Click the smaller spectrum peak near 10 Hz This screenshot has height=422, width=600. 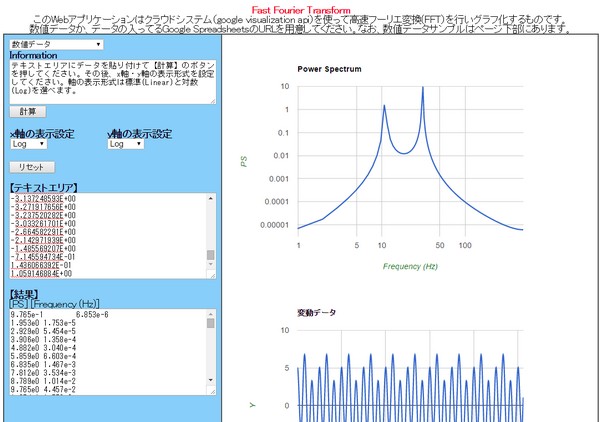click(384, 107)
